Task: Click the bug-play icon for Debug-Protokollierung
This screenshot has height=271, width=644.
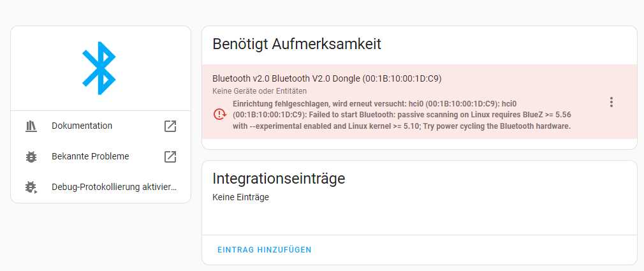Action: (x=31, y=187)
